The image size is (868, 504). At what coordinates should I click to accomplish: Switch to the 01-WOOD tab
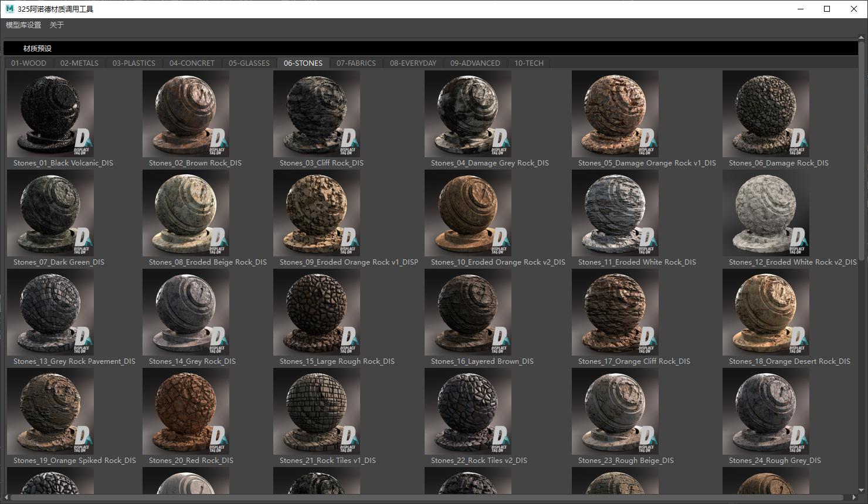(x=29, y=63)
